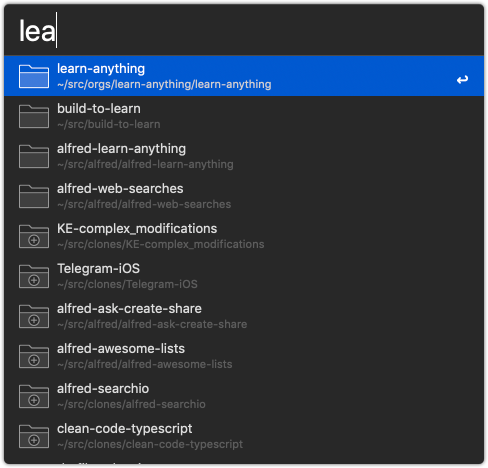Viewport: 488px width, 468px height.
Task: Click the alfred-searchio folder icon
Action: tap(34, 396)
